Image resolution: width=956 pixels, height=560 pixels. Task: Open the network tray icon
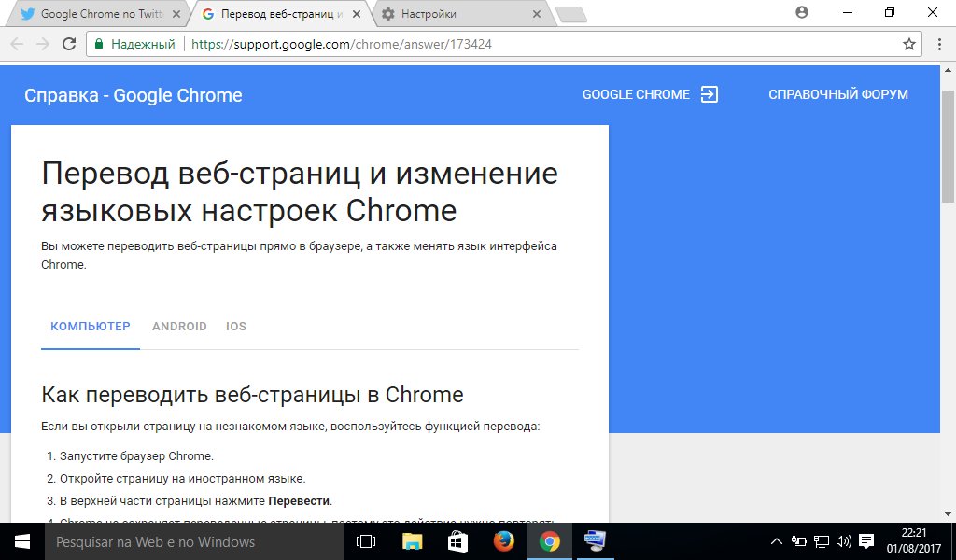[822, 541]
